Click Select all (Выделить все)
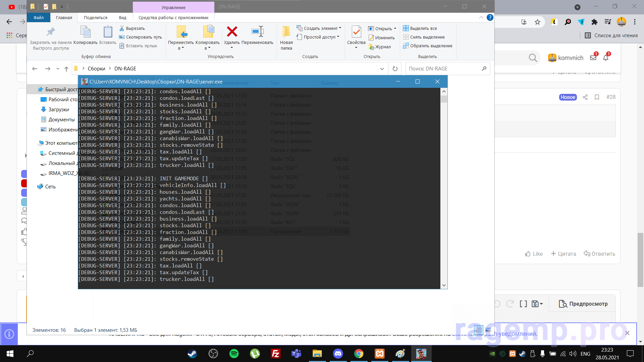Image resolution: width=644 pixels, height=362 pixels. point(423,28)
